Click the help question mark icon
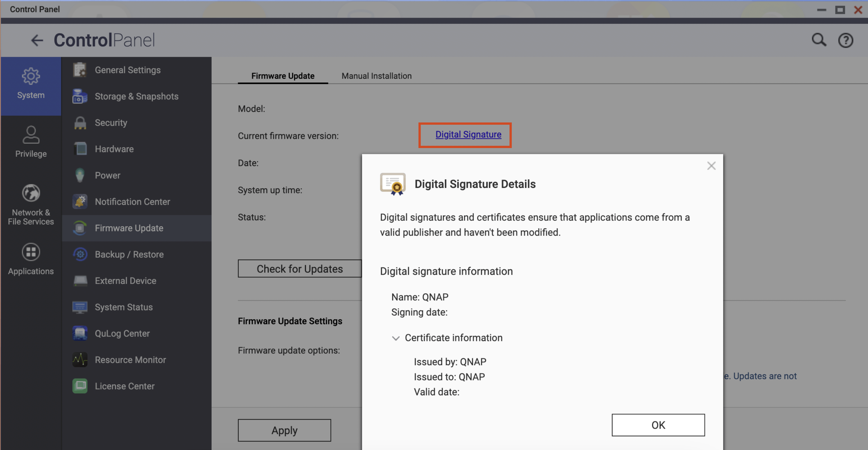 [846, 40]
